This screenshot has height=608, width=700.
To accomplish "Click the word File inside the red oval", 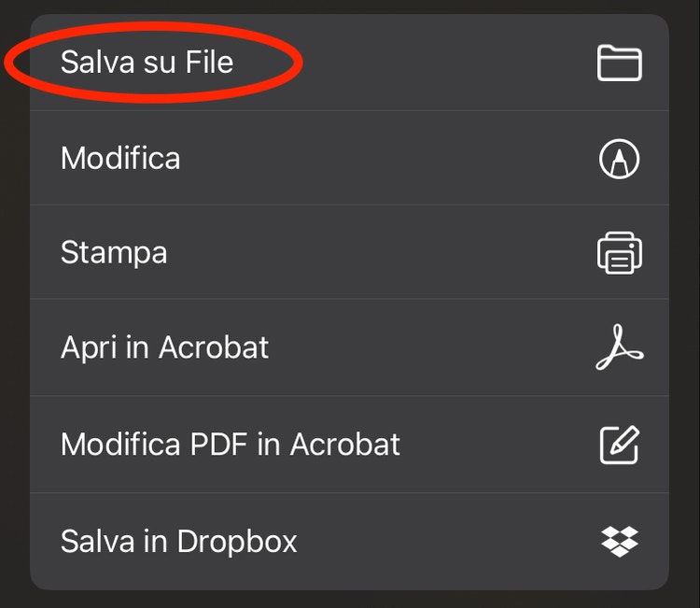I will pyautogui.click(x=209, y=62).
